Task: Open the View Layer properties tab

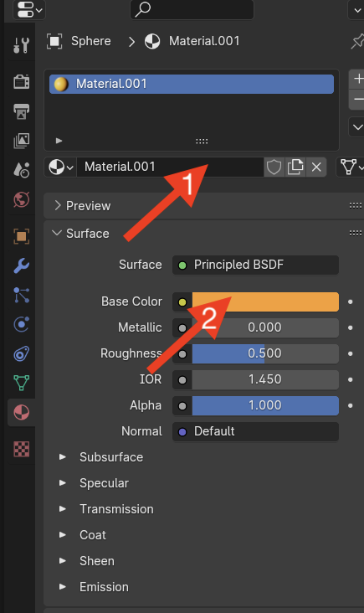Action: pos(21,141)
